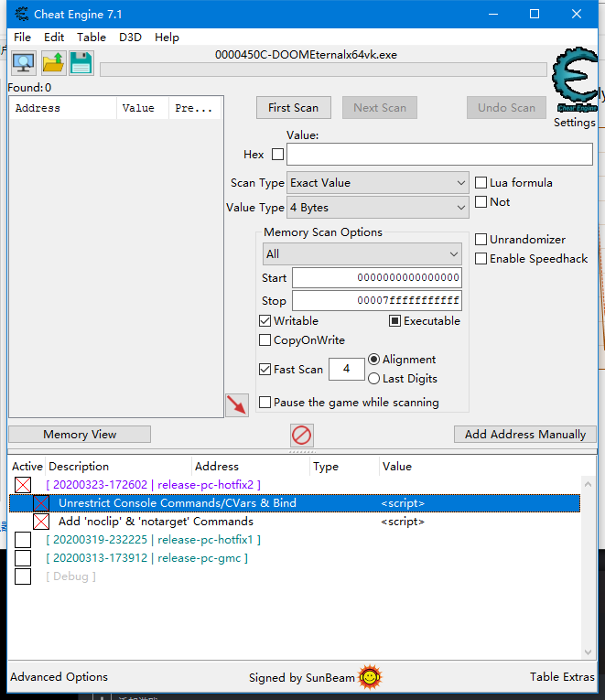Select the release-pc-gmc entry text
605x700 pixels.
(146, 558)
